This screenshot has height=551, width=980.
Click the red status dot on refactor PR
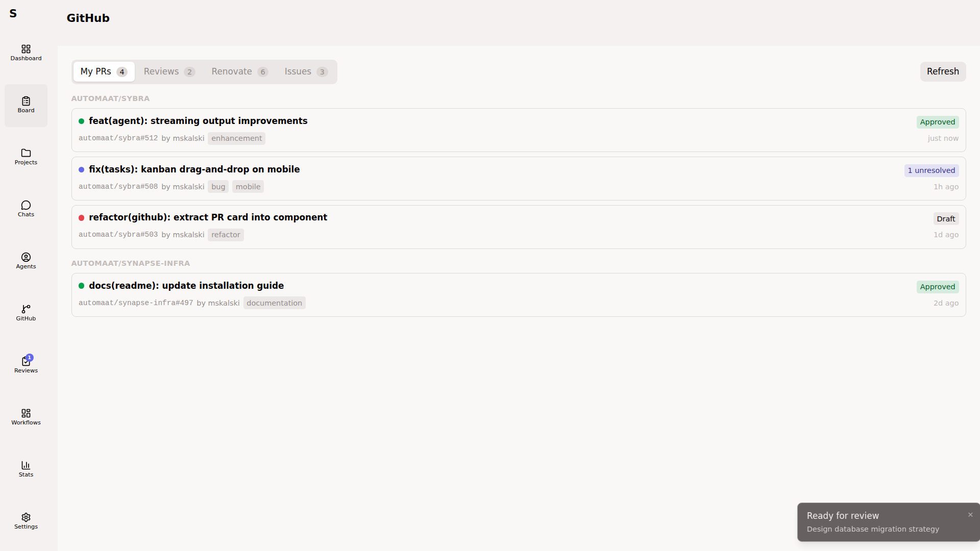[81, 218]
